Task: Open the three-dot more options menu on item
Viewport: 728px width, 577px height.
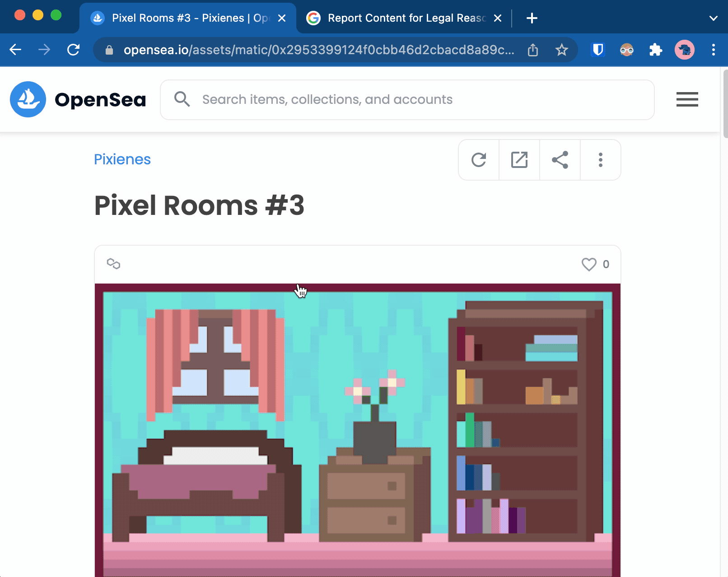Action: 600,160
